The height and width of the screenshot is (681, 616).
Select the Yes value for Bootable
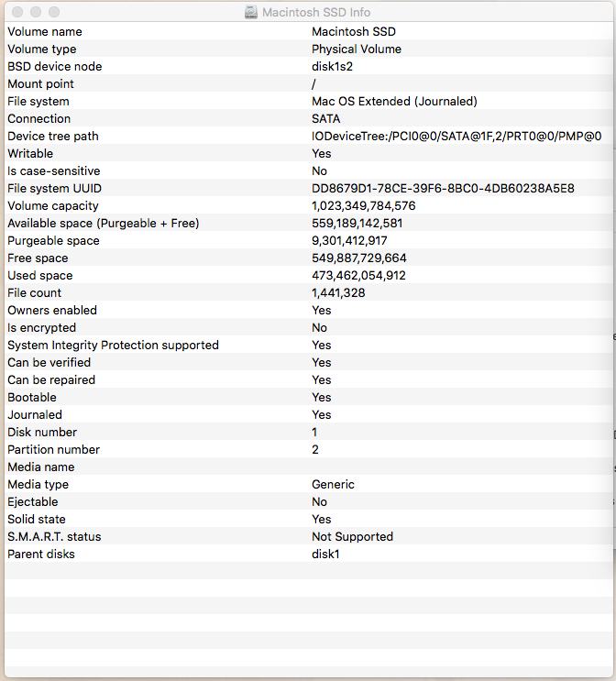point(322,397)
